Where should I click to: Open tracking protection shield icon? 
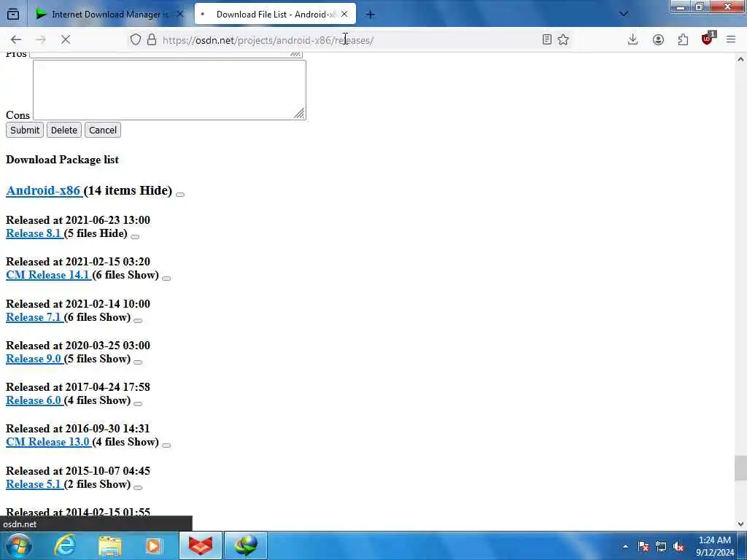(136, 40)
